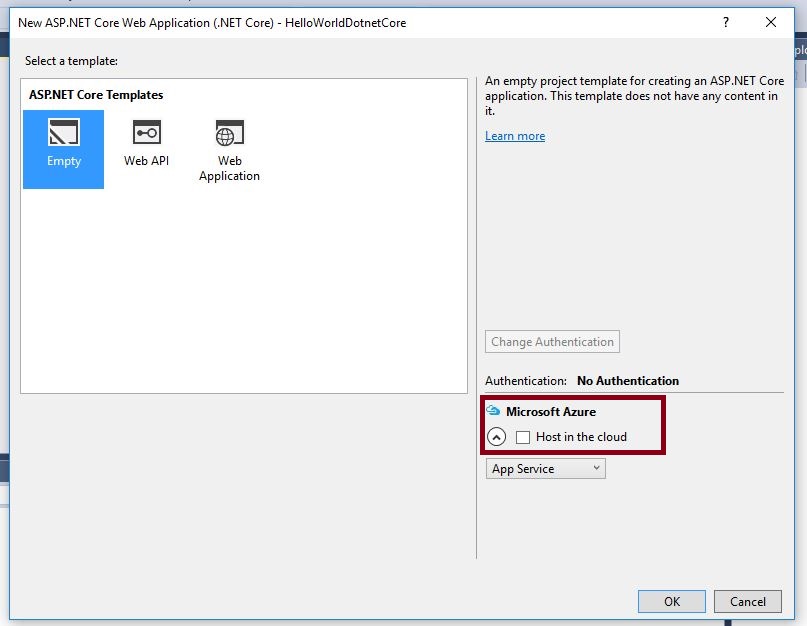
Task: Click the Change Authentication button
Action: (552, 342)
